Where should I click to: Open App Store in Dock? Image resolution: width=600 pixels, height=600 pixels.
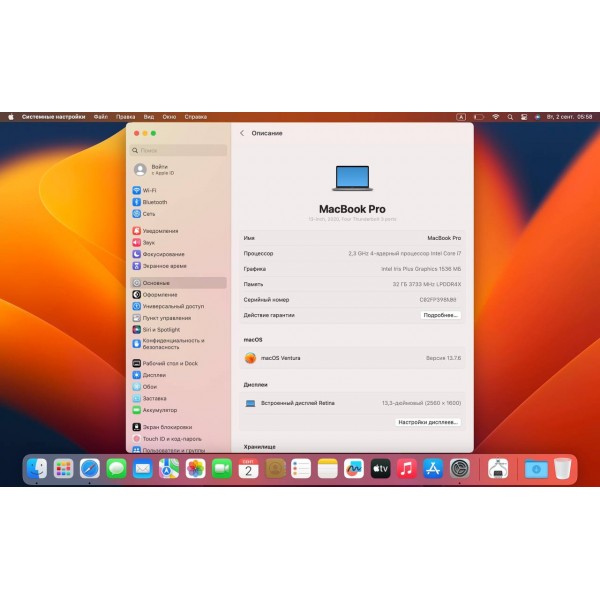tap(433, 468)
